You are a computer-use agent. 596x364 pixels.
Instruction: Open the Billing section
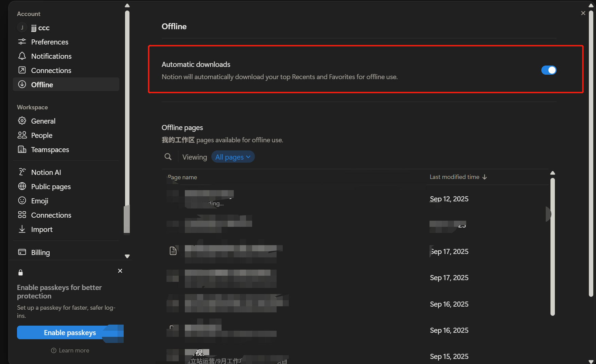(66, 252)
